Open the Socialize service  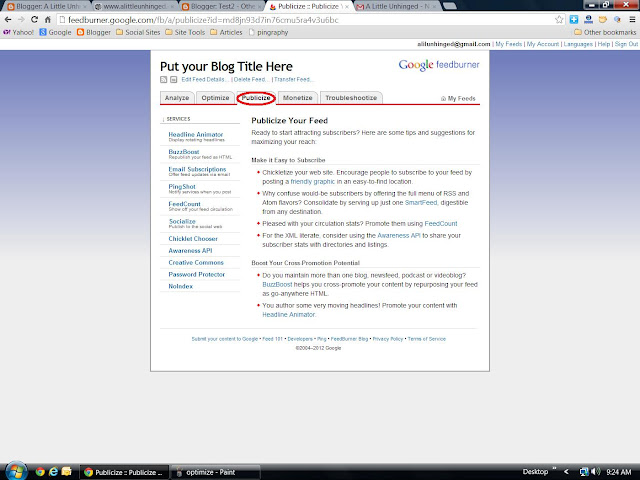tap(182, 221)
